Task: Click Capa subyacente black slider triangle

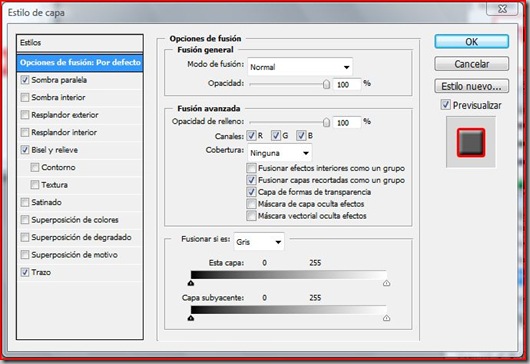Action: (191, 318)
